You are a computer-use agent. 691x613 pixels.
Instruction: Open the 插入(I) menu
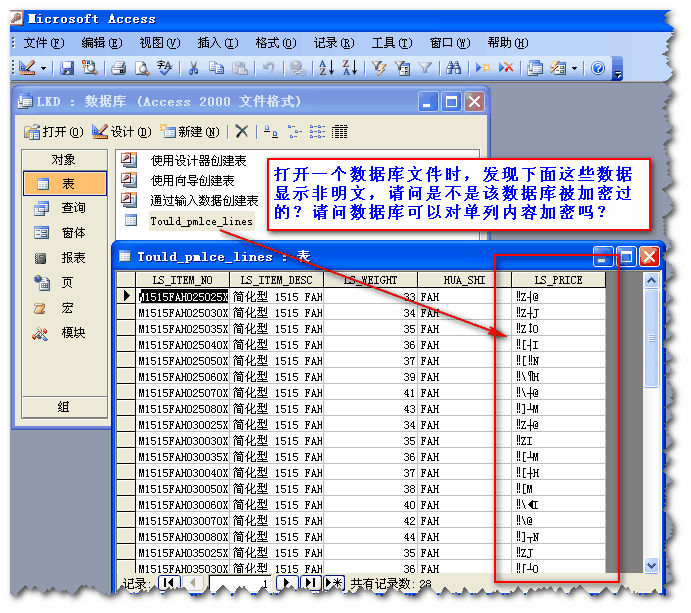click(x=218, y=43)
